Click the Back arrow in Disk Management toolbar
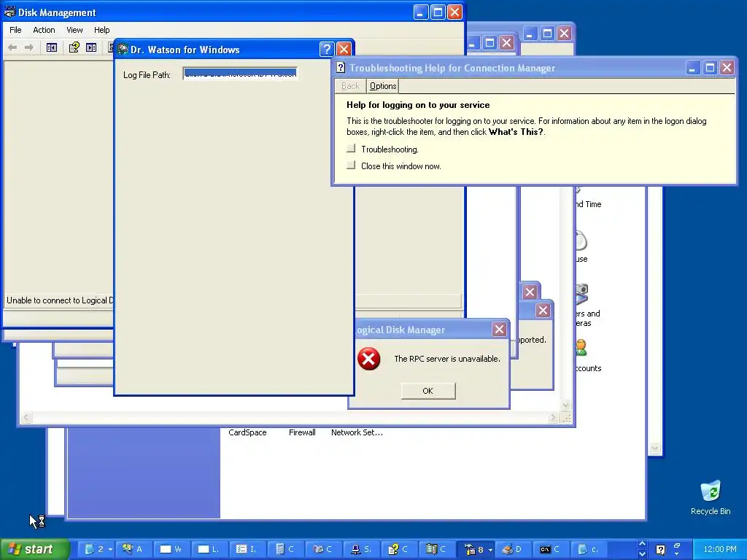Image resolution: width=747 pixels, height=560 pixels. click(x=13, y=47)
